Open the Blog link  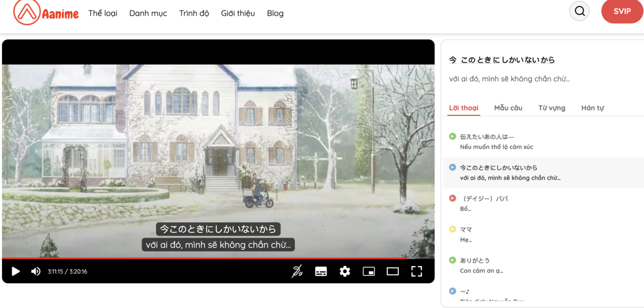(x=275, y=13)
